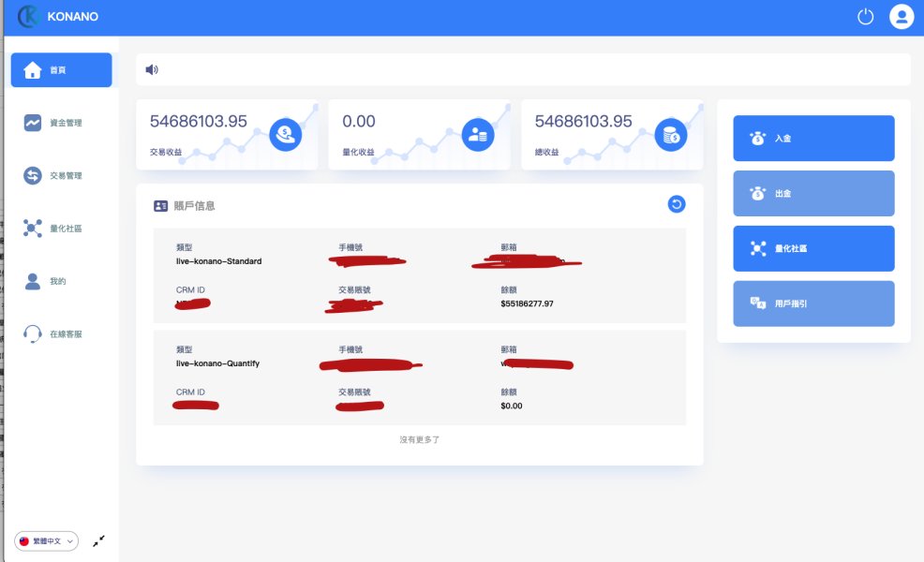The width and height of the screenshot is (924, 562).
Task: Click the 沒有更多了 footer text
Action: pos(420,439)
